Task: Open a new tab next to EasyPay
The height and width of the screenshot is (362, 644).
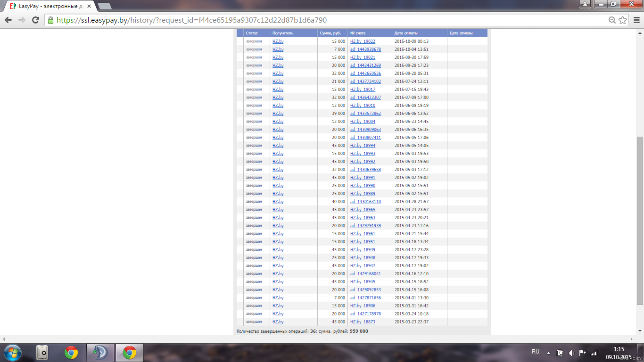Action: pos(105,6)
